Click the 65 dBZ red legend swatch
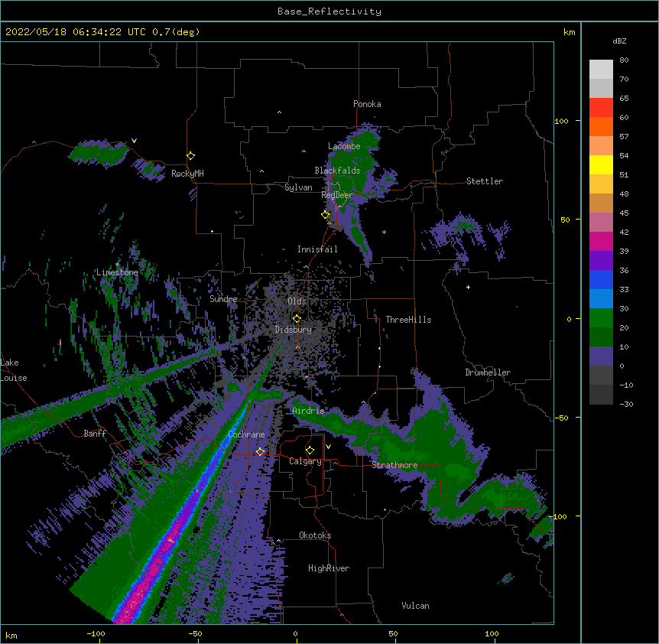659x644 pixels. pos(601,107)
